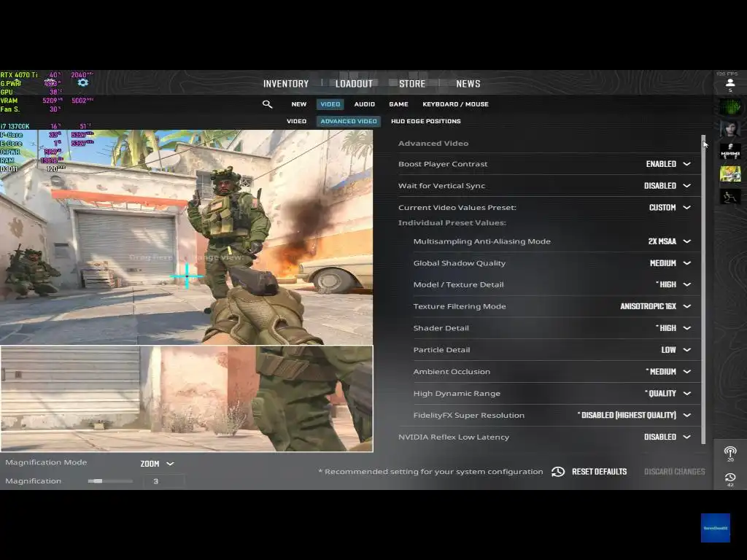The image size is (747, 560).
Task: Open the Video sub-tab under settings
Action: click(x=296, y=121)
